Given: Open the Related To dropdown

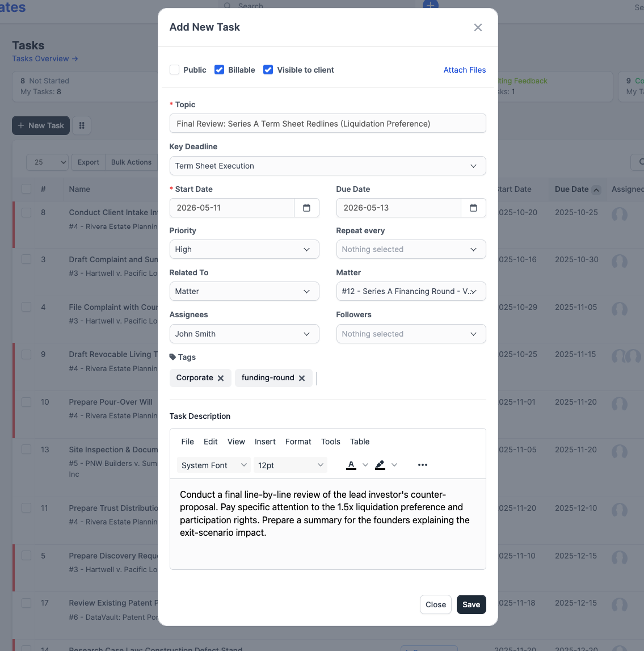Looking at the screenshot, I should pyautogui.click(x=244, y=291).
